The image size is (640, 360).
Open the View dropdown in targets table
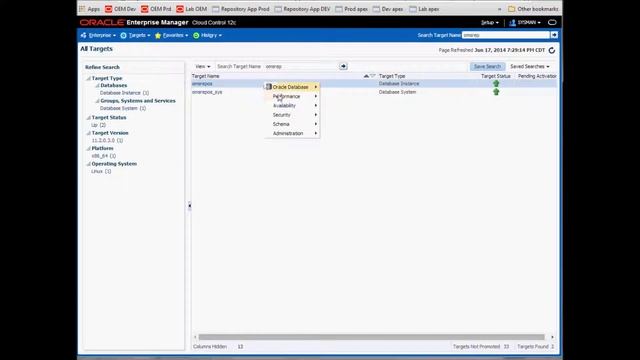pyautogui.click(x=203, y=67)
